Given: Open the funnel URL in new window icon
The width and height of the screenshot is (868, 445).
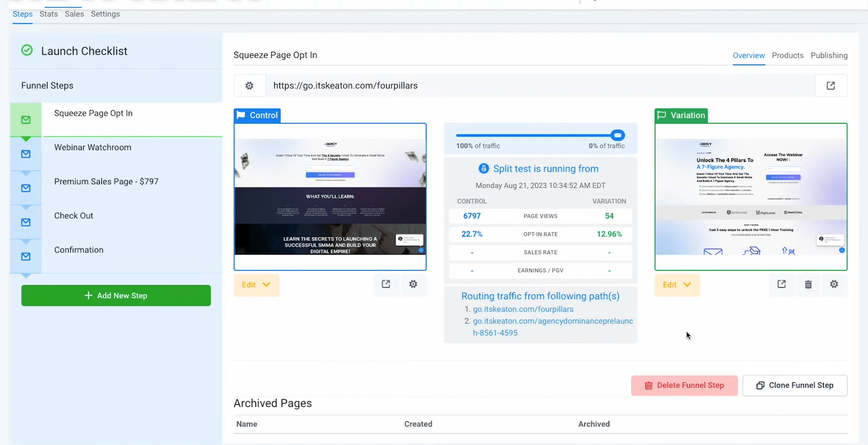Looking at the screenshot, I should [x=831, y=86].
